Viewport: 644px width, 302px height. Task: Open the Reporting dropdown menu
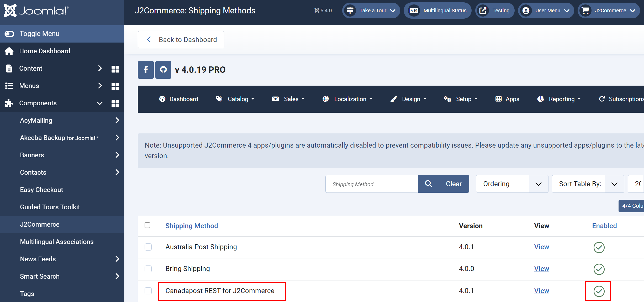559,99
